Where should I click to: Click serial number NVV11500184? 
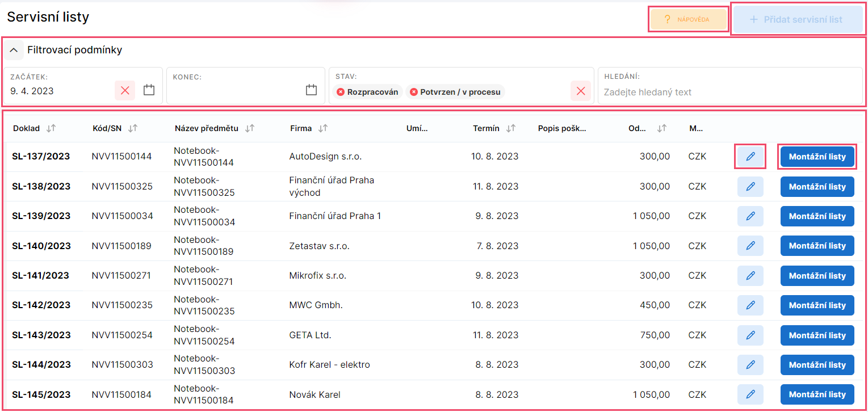(121, 394)
